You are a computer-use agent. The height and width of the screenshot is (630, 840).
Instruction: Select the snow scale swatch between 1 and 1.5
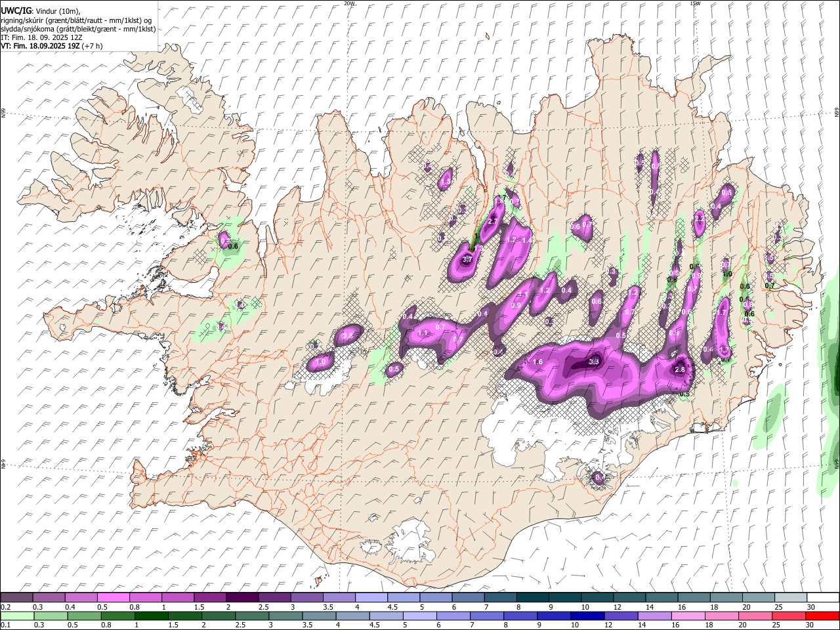[x=178, y=598]
